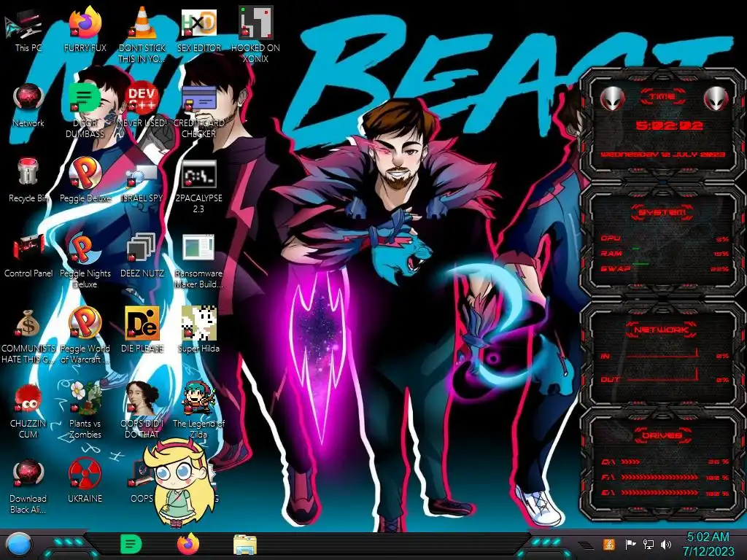This screenshot has height=560, width=747.
Task: Click the SYSTEM header in the widget
Action: point(662,211)
